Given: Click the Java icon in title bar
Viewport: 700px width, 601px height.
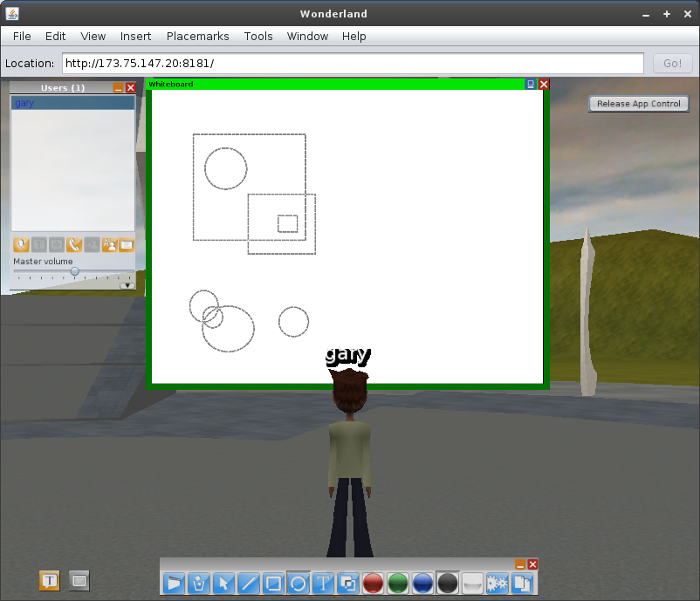Looking at the screenshot, I should [x=12, y=14].
